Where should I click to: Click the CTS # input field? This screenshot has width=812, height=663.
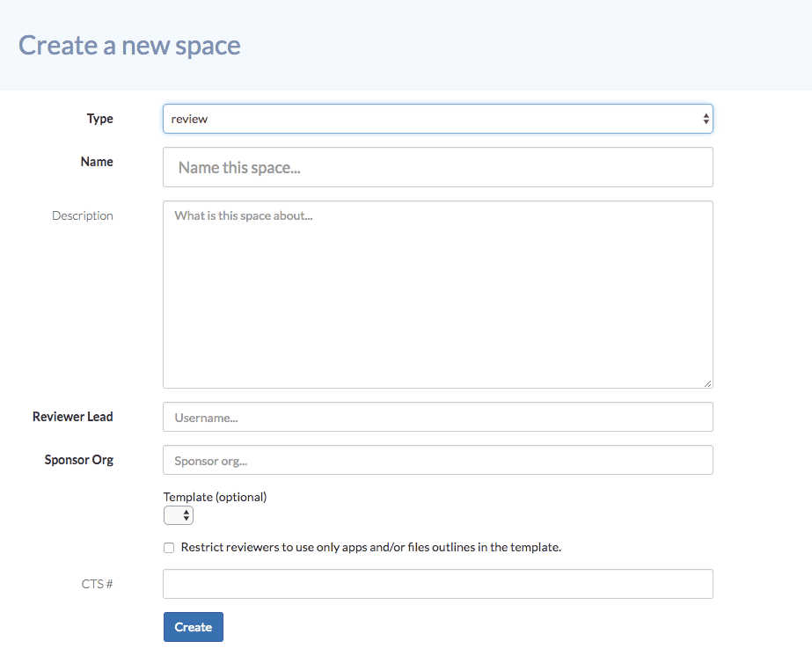click(437, 583)
